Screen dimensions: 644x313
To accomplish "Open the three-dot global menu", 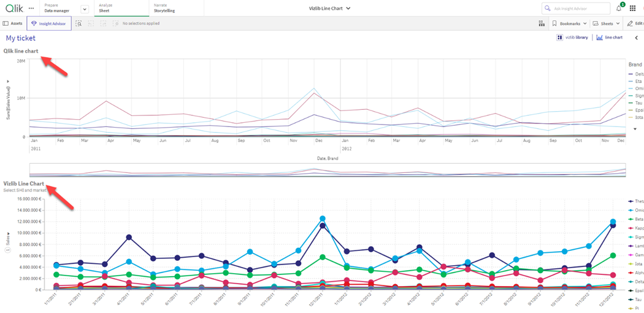I will click(32, 8).
